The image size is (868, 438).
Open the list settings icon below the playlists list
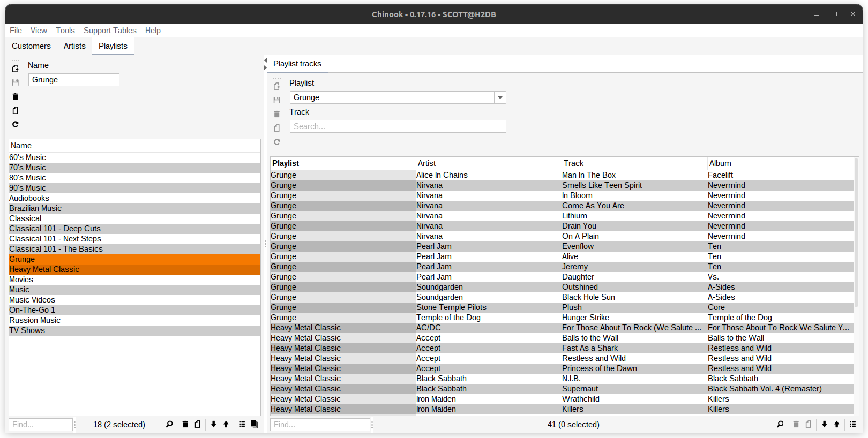(242, 424)
